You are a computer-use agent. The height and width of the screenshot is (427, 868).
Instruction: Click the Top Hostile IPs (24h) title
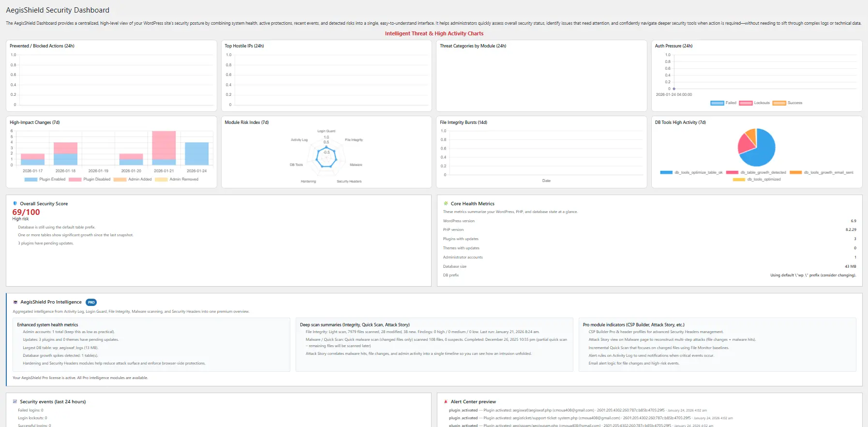tap(244, 46)
